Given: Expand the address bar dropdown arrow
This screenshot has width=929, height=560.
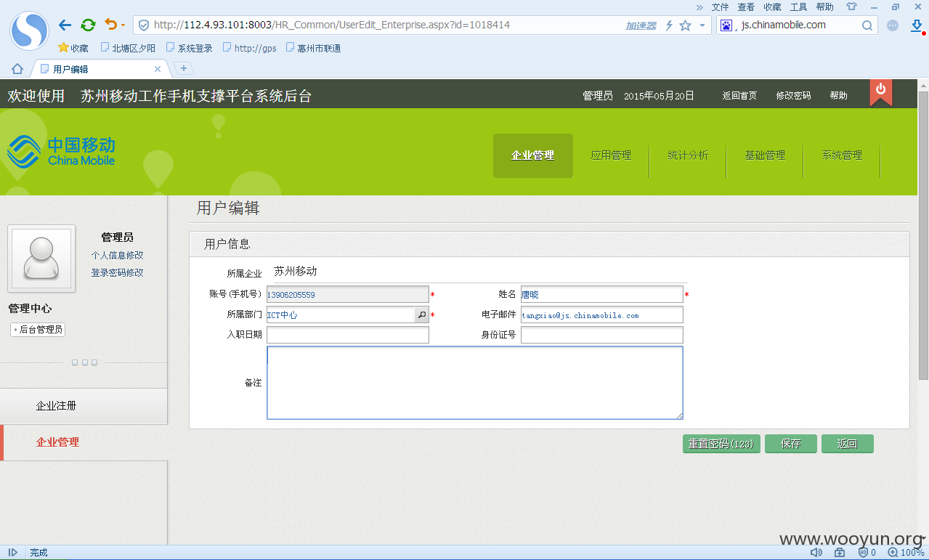Looking at the screenshot, I should (702, 25).
